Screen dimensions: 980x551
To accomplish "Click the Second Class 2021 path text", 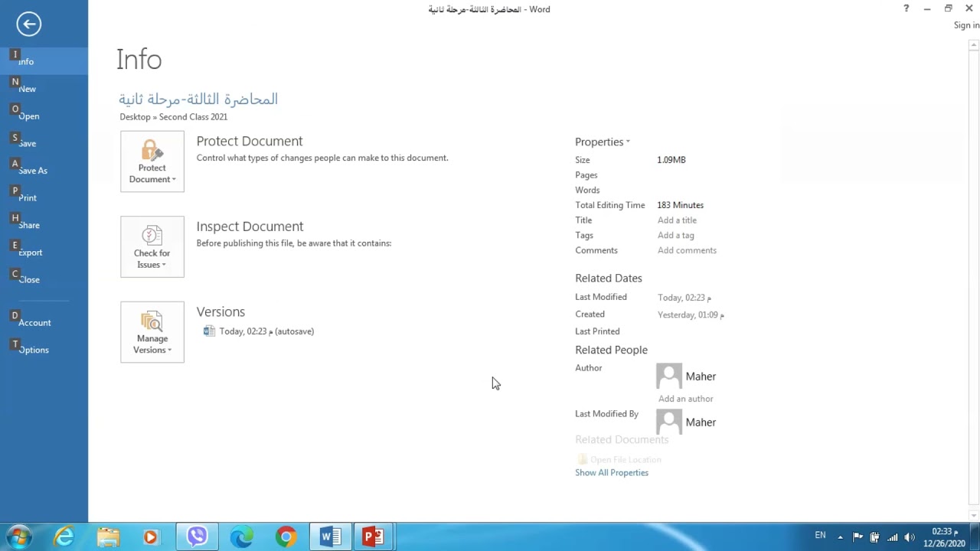I will (x=193, y=117).
